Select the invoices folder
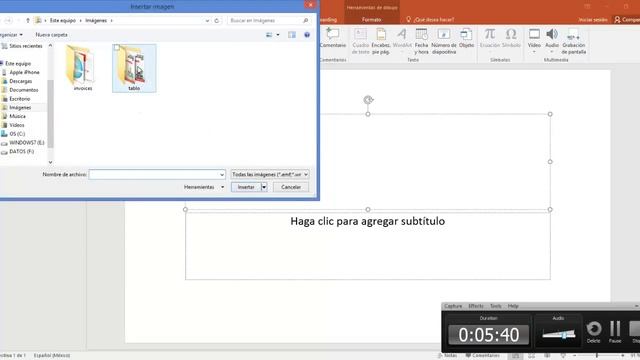 [82, 68]
